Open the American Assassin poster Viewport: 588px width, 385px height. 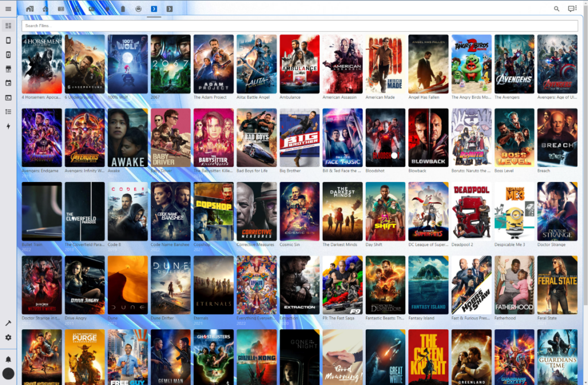pos(342,64)
